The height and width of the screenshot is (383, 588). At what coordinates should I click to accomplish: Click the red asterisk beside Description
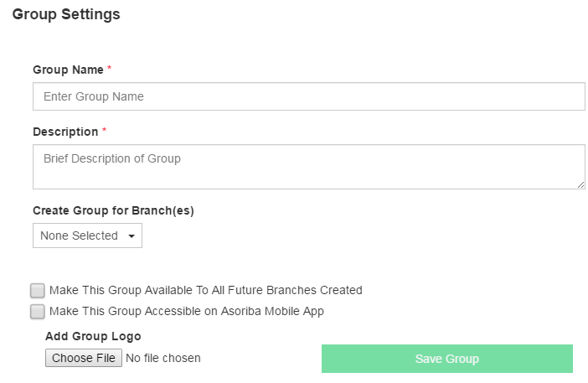click(104, 130)
